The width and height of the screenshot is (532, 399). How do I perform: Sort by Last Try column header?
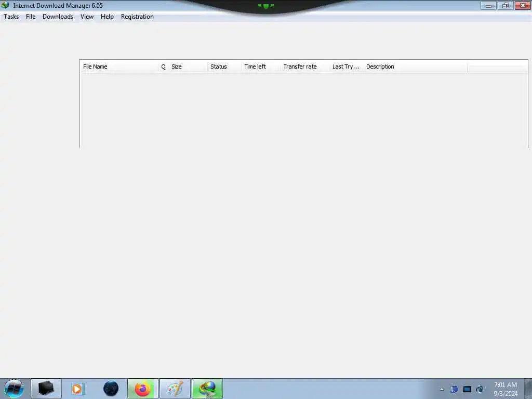(346, 66)
